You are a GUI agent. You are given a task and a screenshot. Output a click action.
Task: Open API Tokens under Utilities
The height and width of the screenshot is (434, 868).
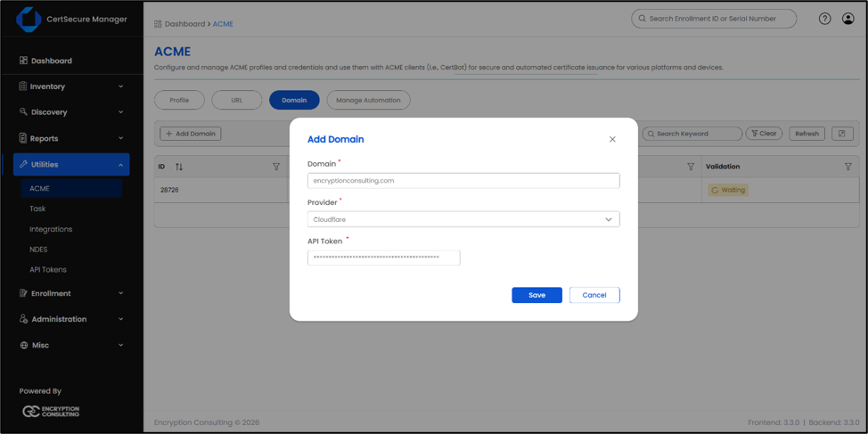point(48,270)
